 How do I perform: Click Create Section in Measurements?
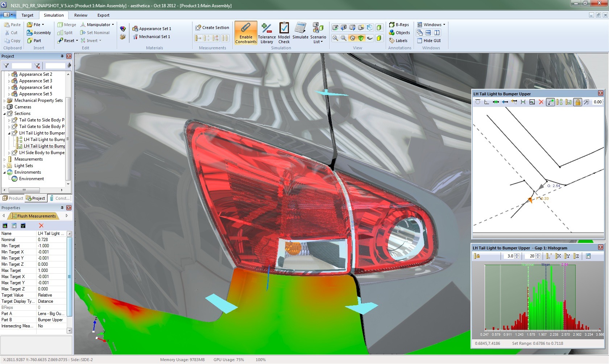click(x=212, y=28)
